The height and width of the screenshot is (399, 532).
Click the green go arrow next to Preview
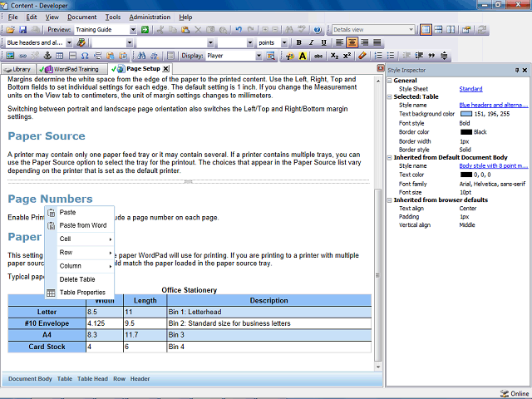coord(145,30)
